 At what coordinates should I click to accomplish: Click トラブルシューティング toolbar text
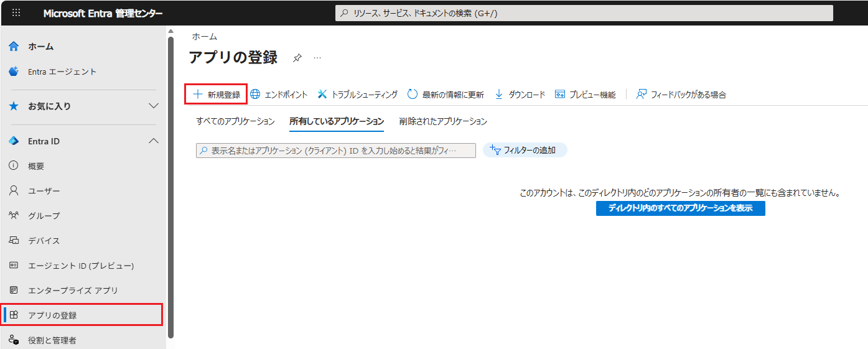click(x=365, y=95)
